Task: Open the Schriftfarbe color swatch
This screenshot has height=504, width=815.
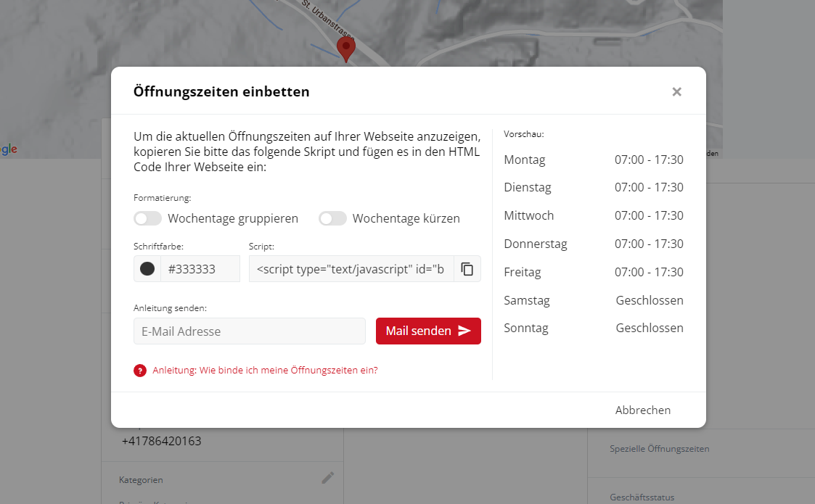Action: click(147, 269)
